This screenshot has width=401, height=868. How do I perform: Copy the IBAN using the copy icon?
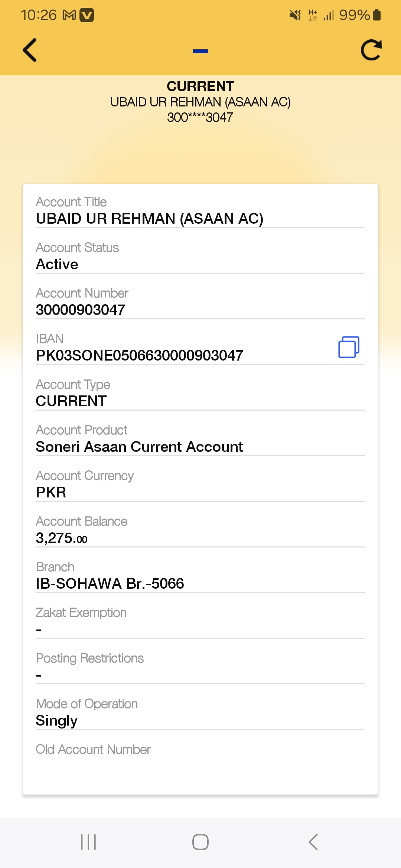pyautogui.click(x=349, y=347)
